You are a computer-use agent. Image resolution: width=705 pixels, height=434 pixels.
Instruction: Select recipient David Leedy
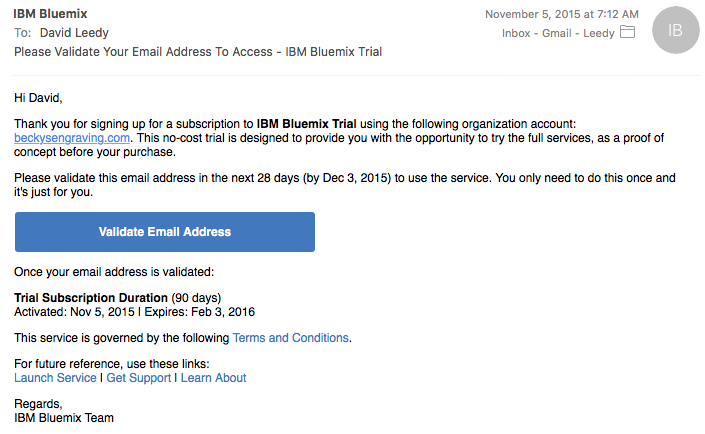click(x=74, y=33)
